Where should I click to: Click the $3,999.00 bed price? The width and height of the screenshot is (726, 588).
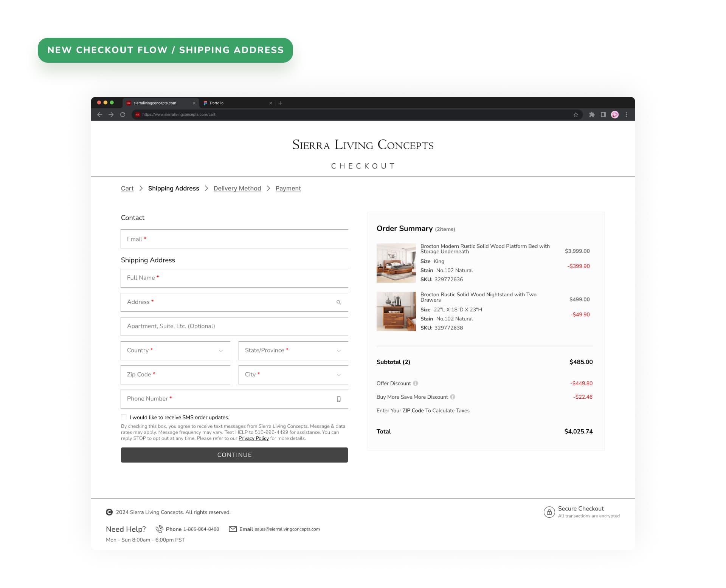[x=577, y=251]
